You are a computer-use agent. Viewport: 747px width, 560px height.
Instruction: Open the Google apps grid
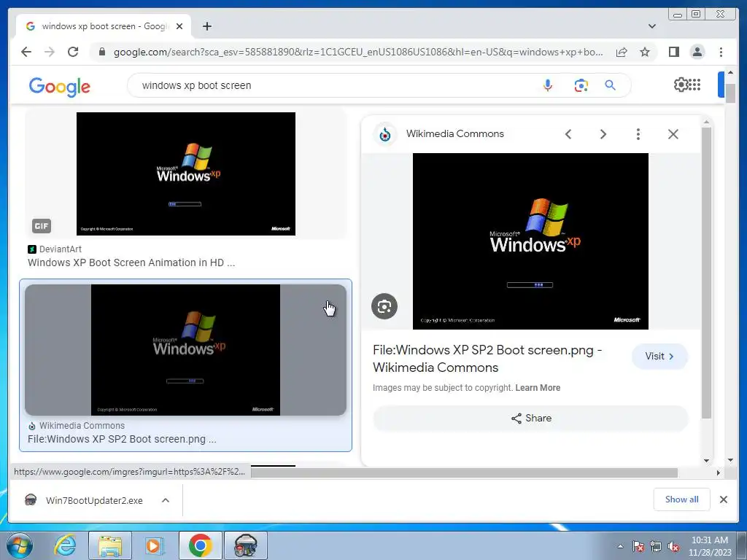pyautogui.click(x=694, y=85)
